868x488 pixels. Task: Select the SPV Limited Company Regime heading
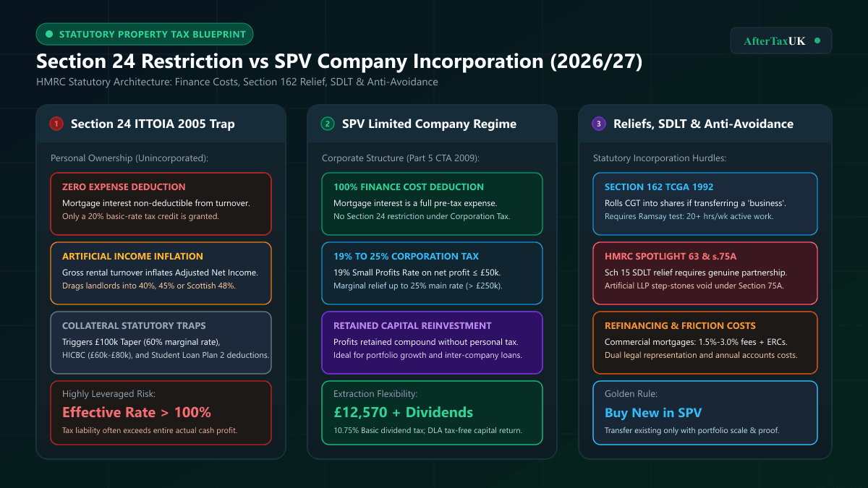click(430, 124)
